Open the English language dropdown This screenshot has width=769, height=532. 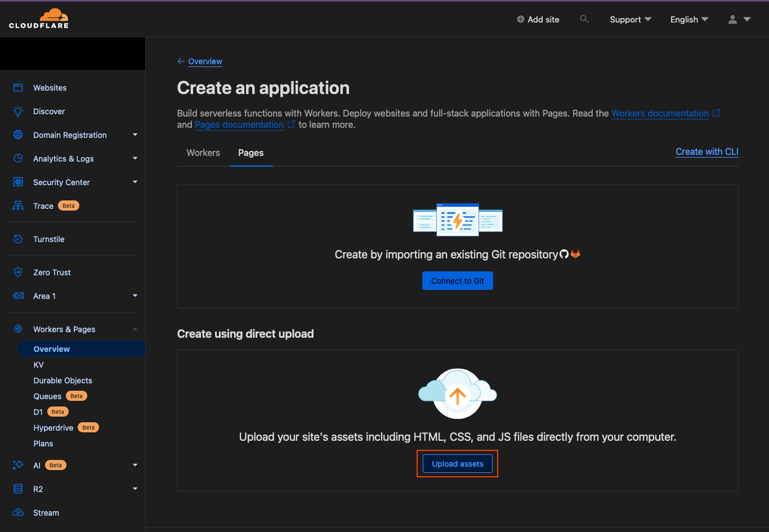point(689,19)
